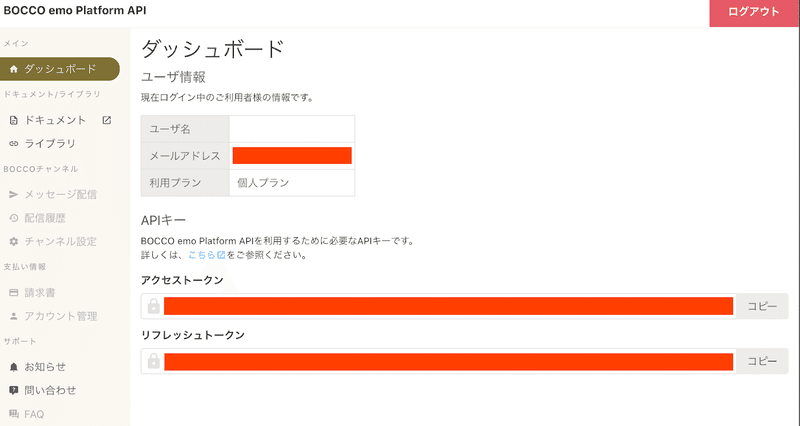The width and height of the screenshot is (800, 426).
Task: Open the お知らせ bell icon
Action: pos(14,367)
